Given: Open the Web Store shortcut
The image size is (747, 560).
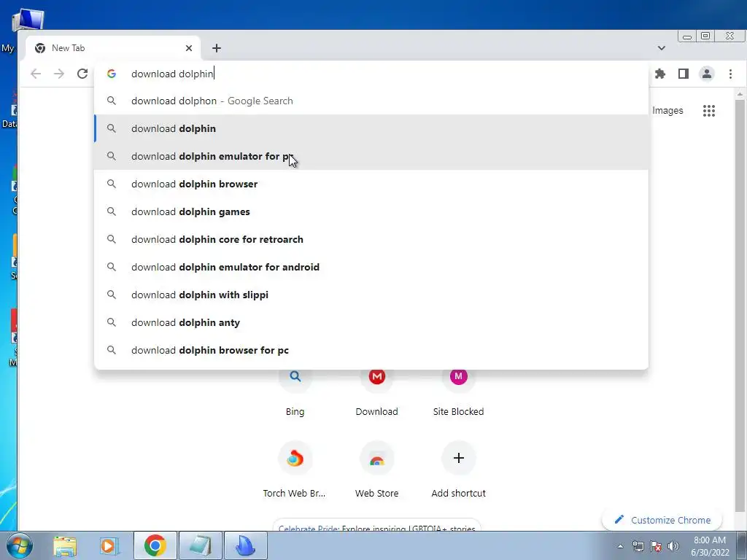Looking at the screenshot, I should pos(376,469).
